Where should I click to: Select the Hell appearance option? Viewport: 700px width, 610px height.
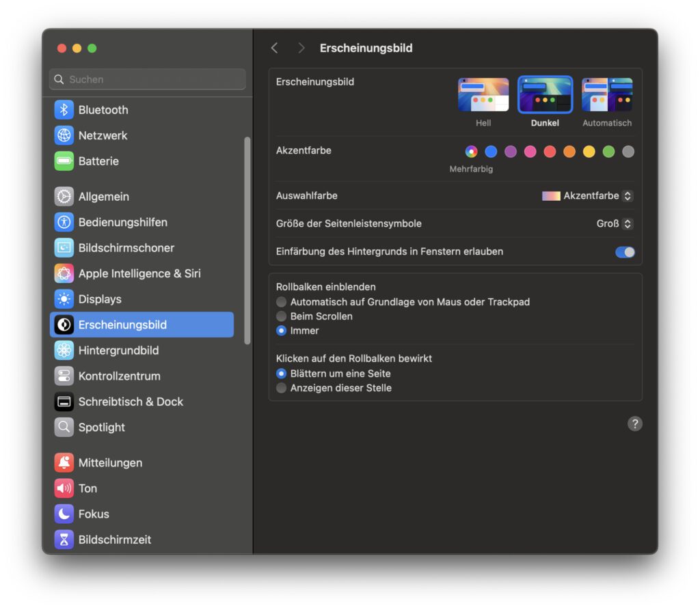(483, 94)
